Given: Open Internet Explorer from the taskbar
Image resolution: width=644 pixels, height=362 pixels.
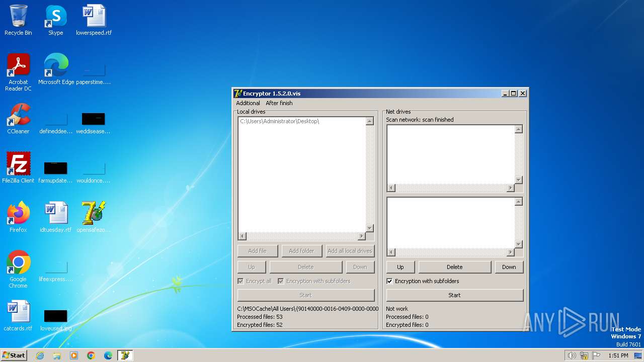Looking at the screenshot, I should pos(40,355).
